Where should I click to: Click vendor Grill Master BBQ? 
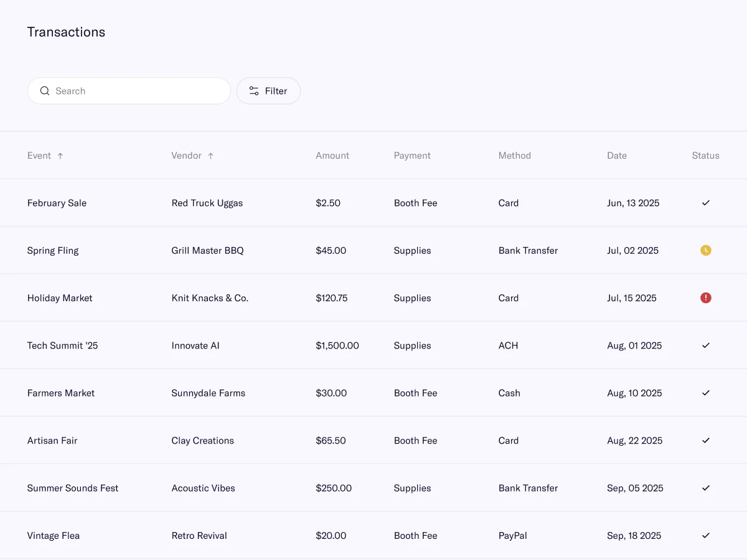pyautogui.click(x=208, y=251)
